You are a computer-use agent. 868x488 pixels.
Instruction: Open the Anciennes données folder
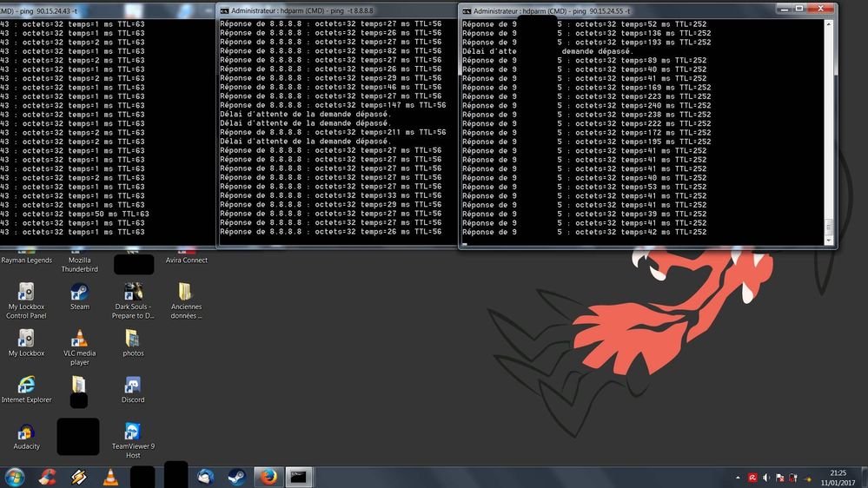pyautogui.click(x=187, y=300)
